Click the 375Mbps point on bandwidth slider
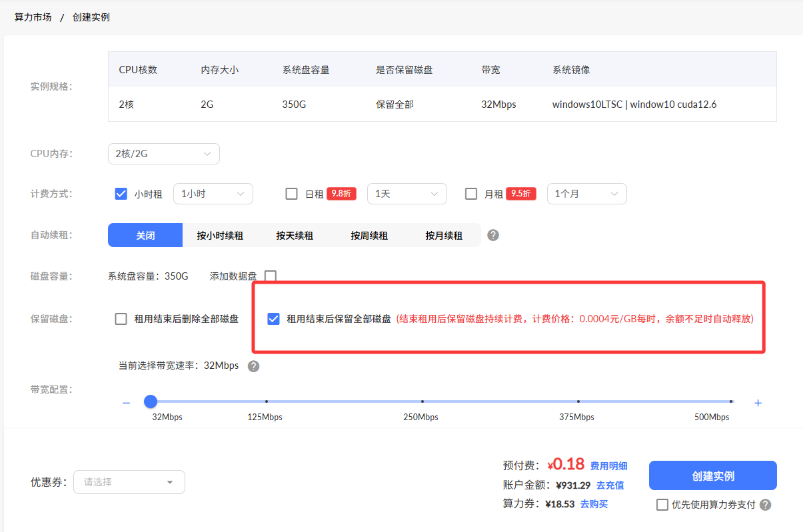 pyautogui.click(x=578, y=401)
